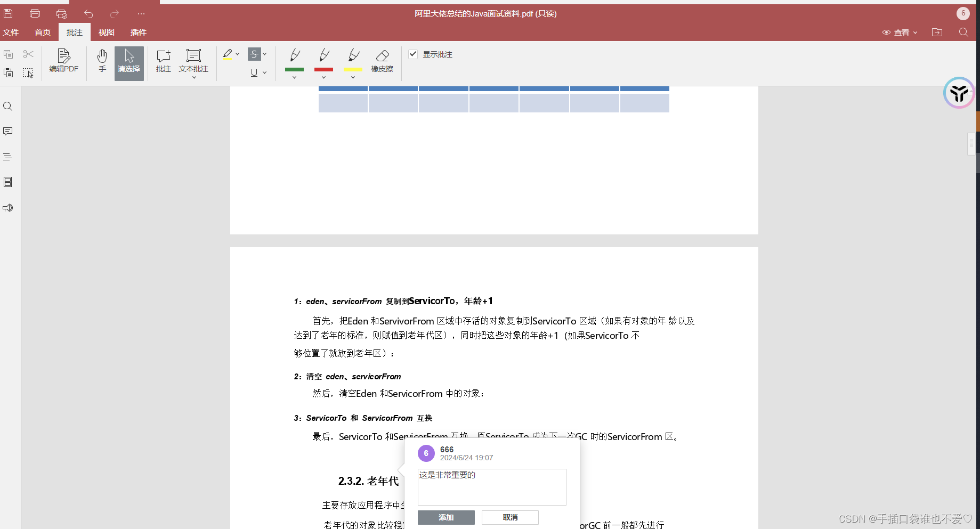Open the print preview icon
Image resolution: width=980 pixels, height=529 pixels.
pyautogui.click(x=62, y=14)
